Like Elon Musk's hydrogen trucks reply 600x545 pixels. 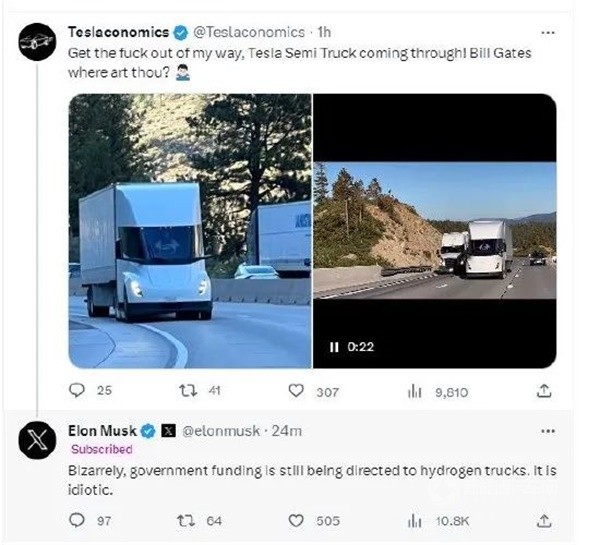click(x=296, y=520)
